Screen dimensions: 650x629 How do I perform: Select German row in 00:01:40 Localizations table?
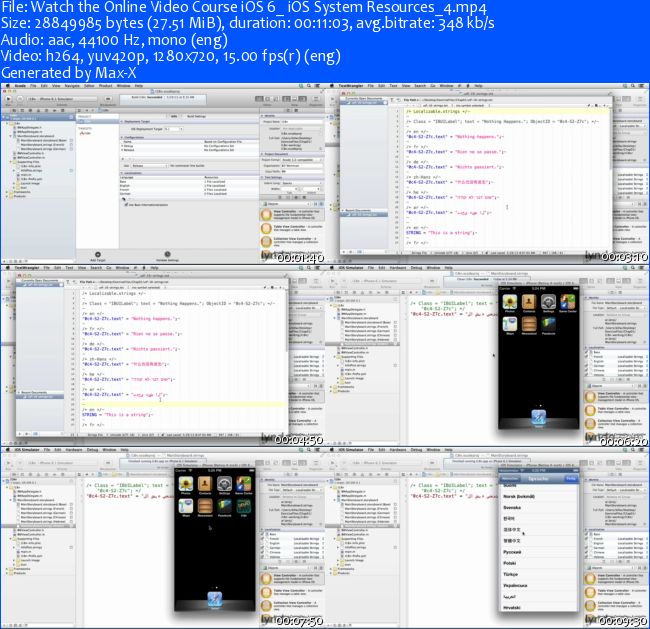pyautogui.click(x=189, y=194)
